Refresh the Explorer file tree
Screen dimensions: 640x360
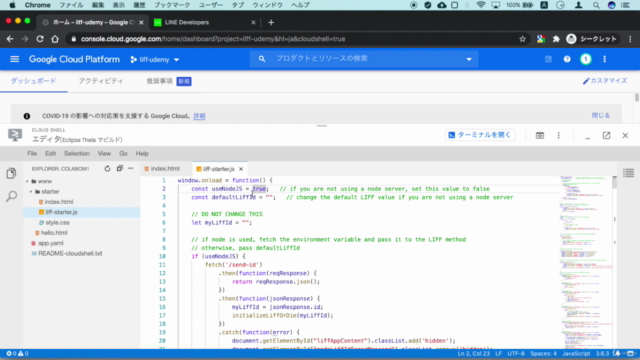[x=107, y=169]
